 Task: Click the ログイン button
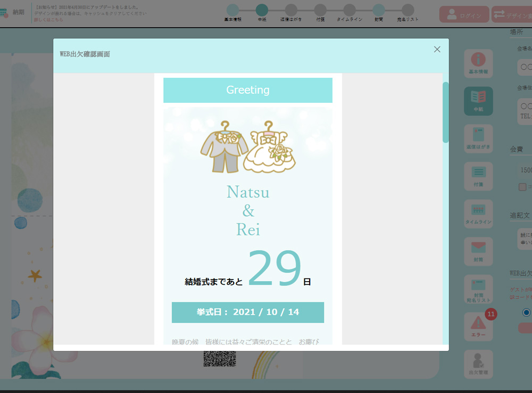click(x=464, y=14)
